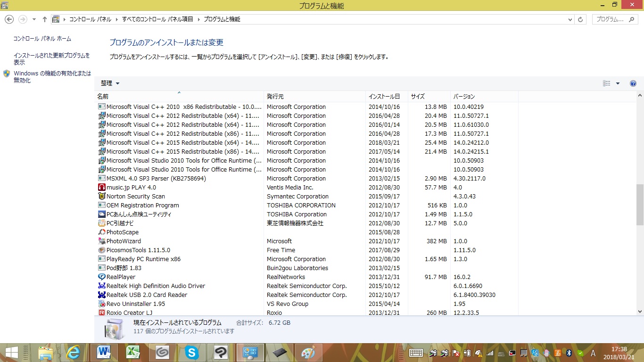This screenshot has width=644, height=362.
Task: Click the Buin2gou Laboratories publisher cell
Action: coord(297,268)
